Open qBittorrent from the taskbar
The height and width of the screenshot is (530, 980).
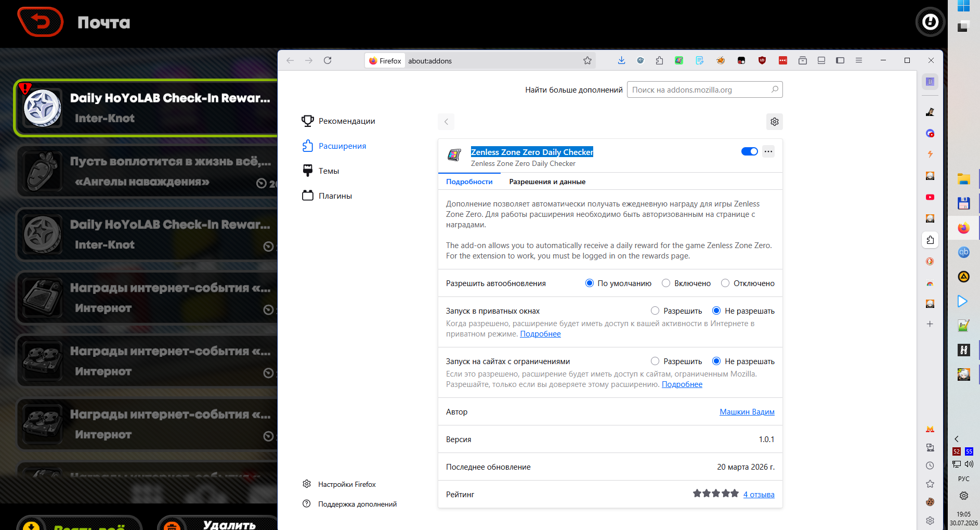click(964, 252)
